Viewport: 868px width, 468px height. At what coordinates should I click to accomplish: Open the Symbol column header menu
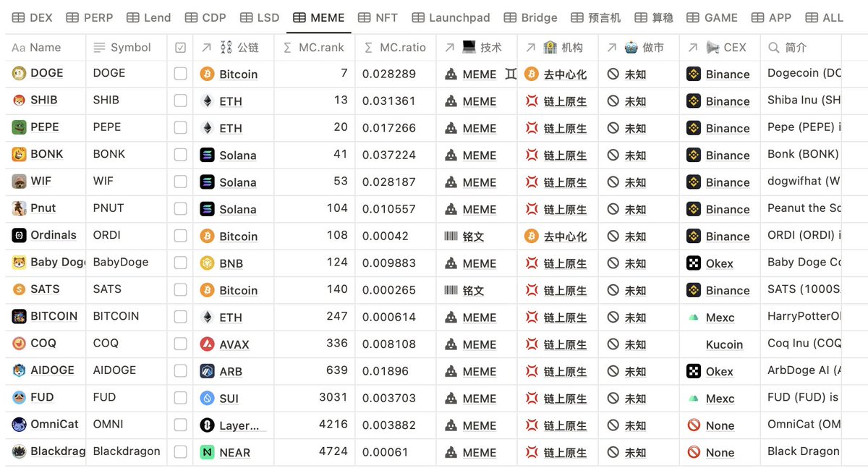click(127, 48)
